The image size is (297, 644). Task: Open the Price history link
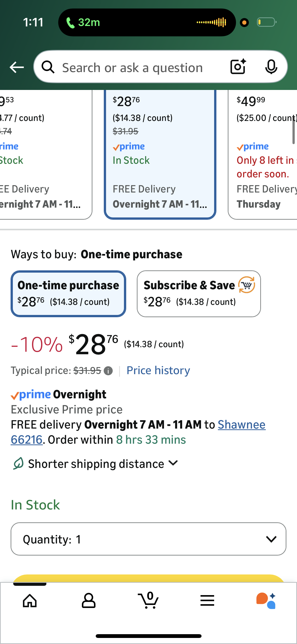pos(158,371)
